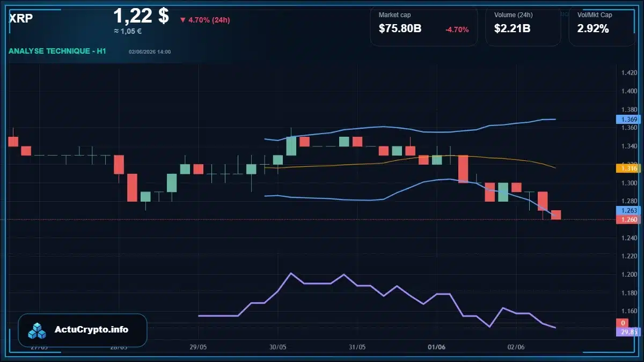Click the 1.360 price axis label

[629, 128]
